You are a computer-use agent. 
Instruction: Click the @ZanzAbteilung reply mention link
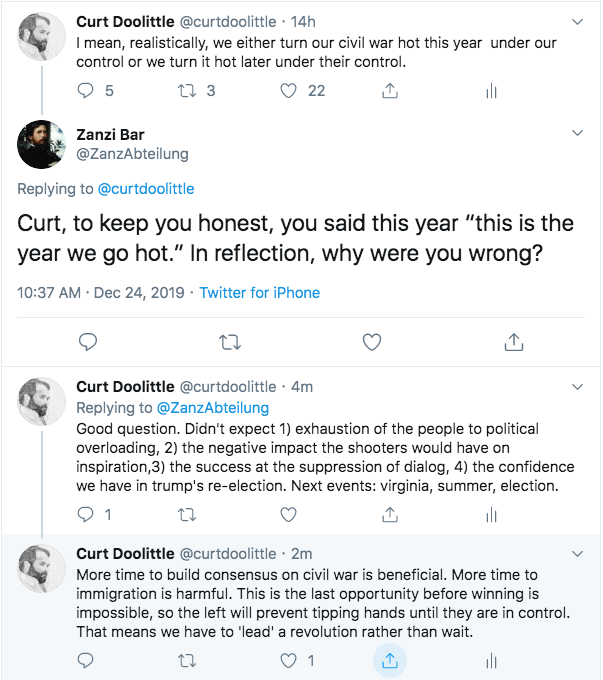pos(212,408)
